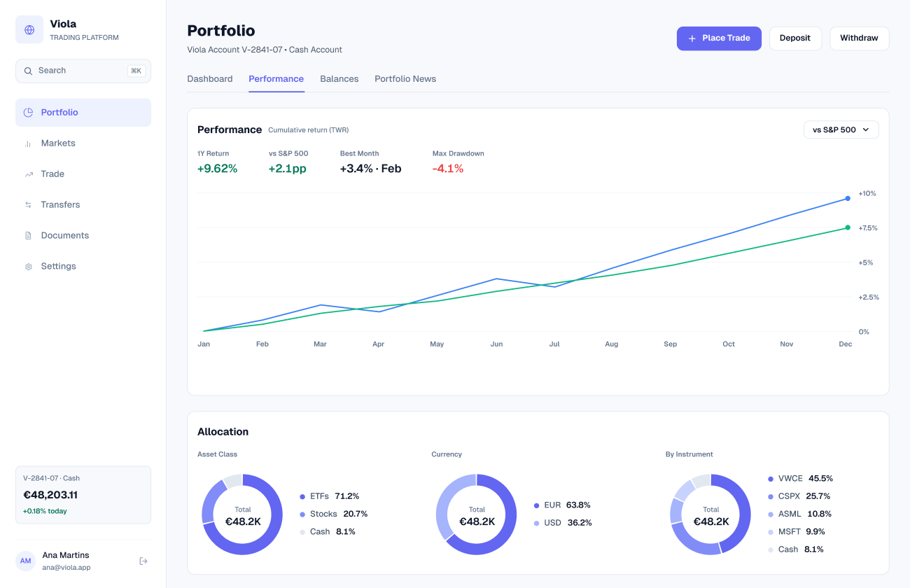This screenshot has height=588, width=910.
Task: Click the USD legend color dot
Action: 537,523
